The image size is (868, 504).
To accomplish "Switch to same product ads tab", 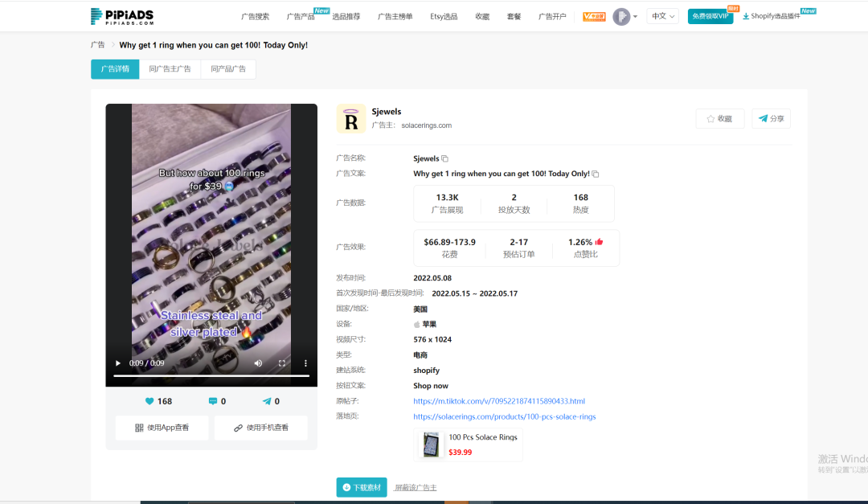I will pos(228,69).
